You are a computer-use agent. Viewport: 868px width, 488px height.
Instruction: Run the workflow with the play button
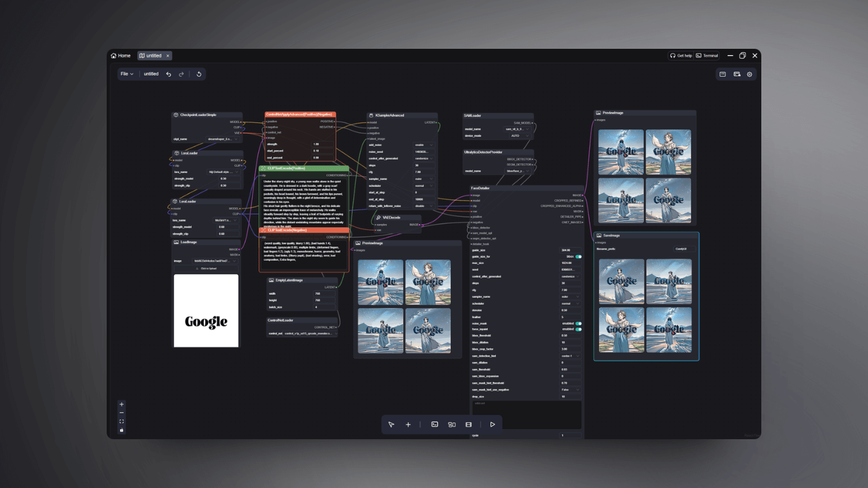492,425
